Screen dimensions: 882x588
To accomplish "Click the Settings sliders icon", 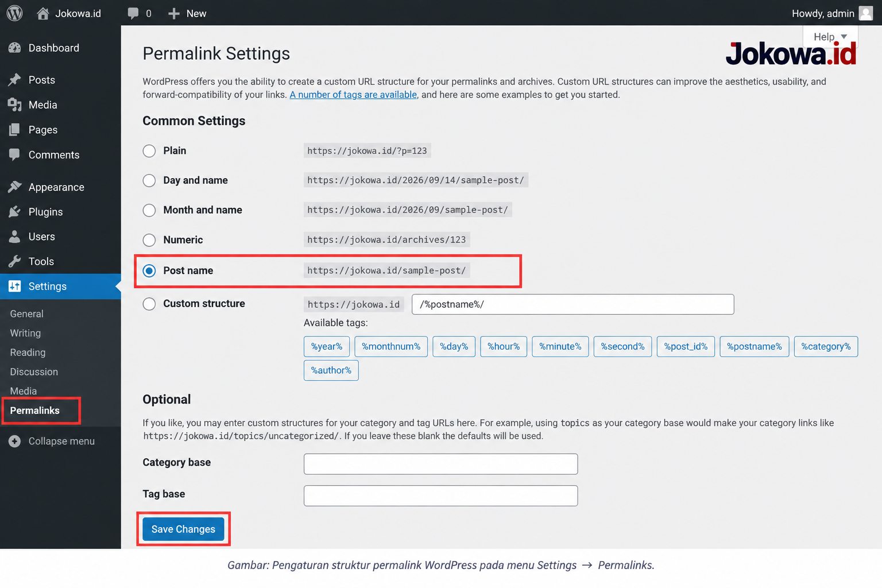I will (x=15, y=286).
